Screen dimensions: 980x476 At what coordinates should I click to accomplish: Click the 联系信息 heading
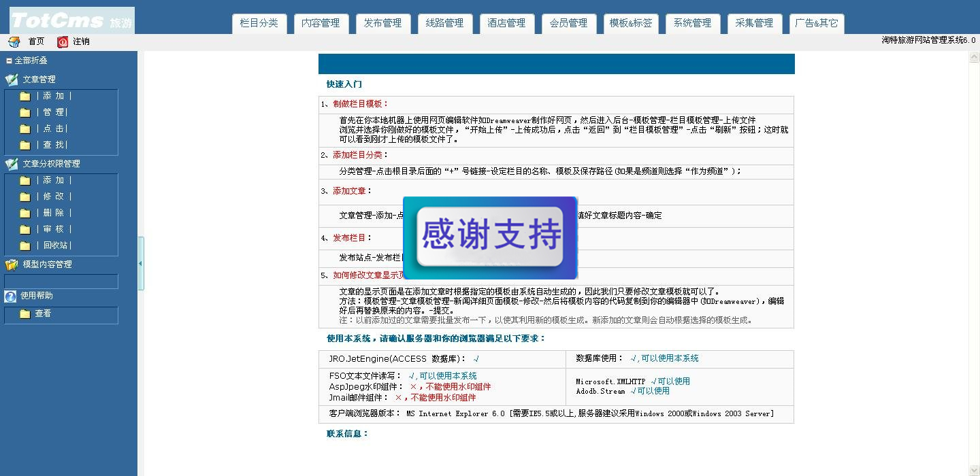point(348,434)
